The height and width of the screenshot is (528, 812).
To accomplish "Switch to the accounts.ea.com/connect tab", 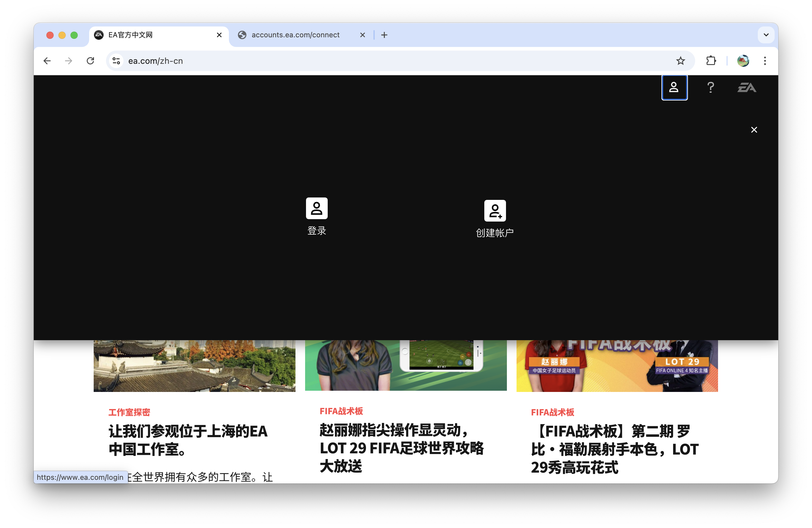I will click(x=302, y=35).
